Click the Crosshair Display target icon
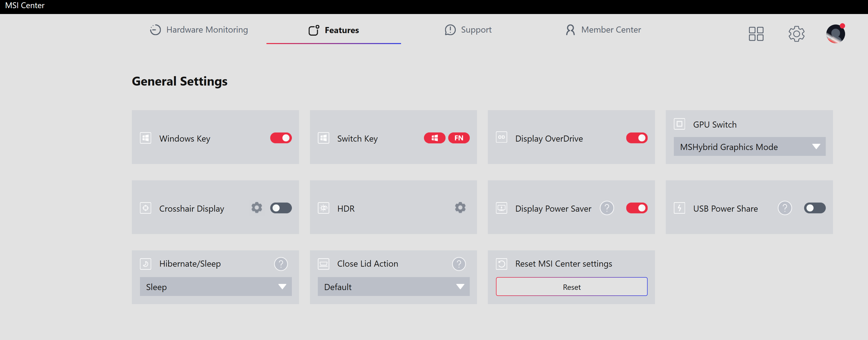This screenshot has width=868, height=340. tap(146, 208)
